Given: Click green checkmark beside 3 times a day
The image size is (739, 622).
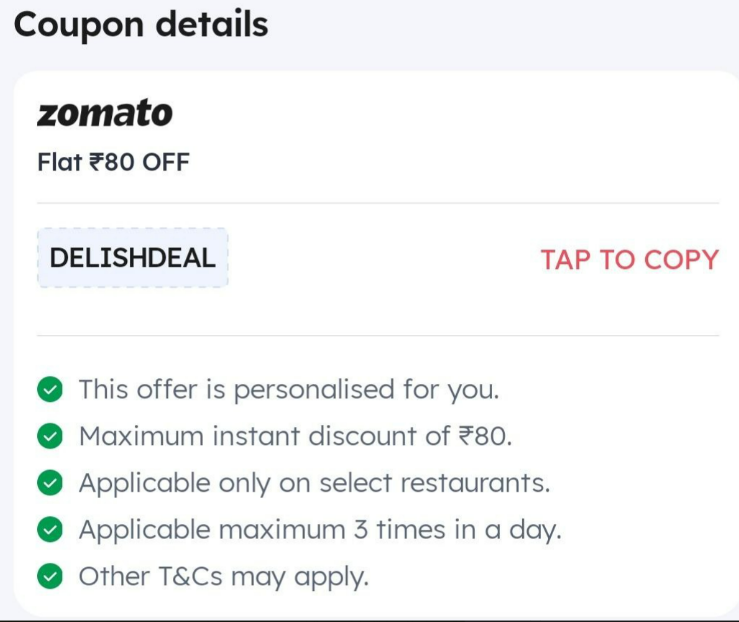Looking at the screenshot, I should coord(49,530).
